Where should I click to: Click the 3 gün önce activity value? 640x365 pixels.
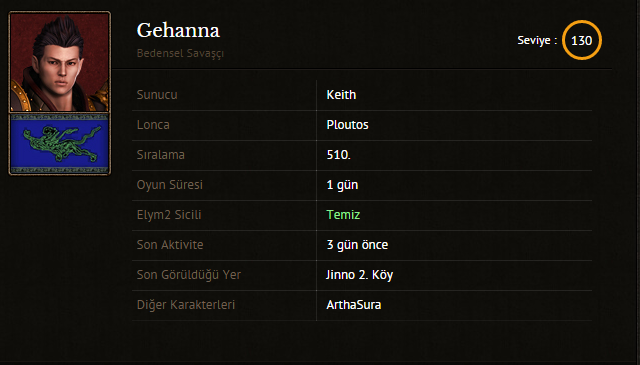tap(357, 245)
